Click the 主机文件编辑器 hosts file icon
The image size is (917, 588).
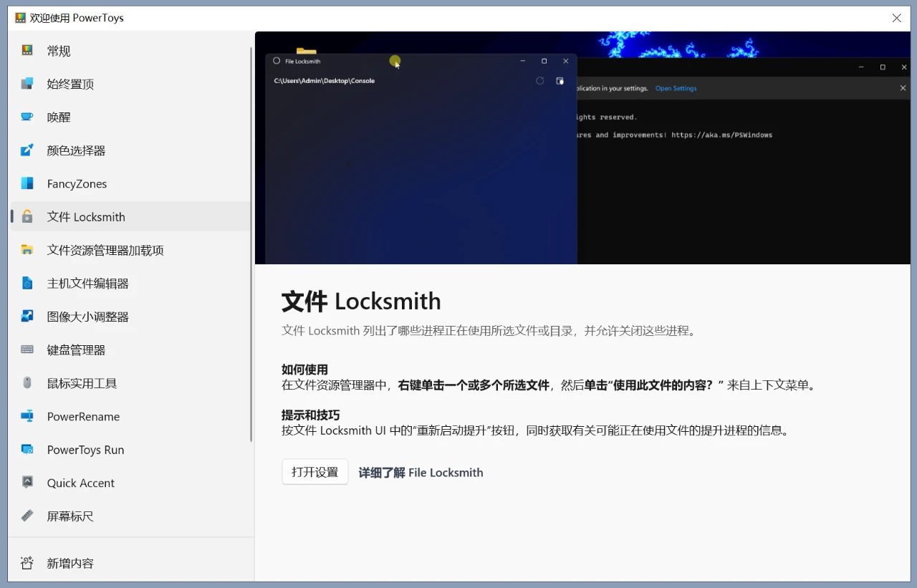(27, 283)
